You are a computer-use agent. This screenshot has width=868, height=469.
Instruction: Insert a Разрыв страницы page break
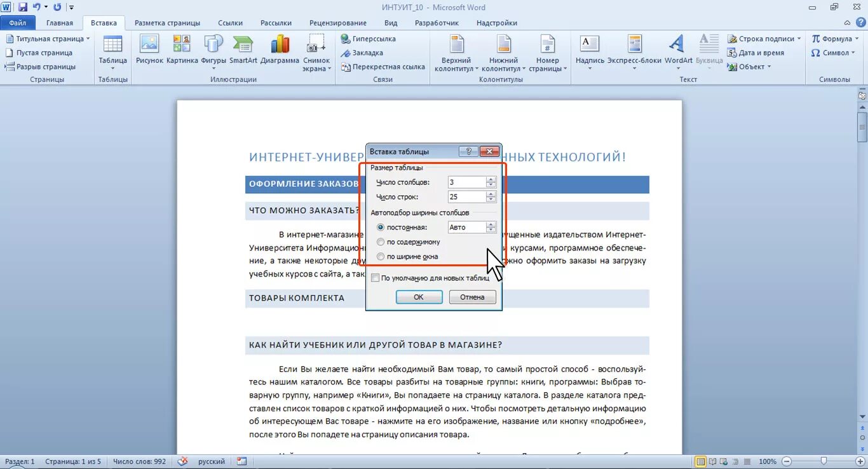click(41, 67)
